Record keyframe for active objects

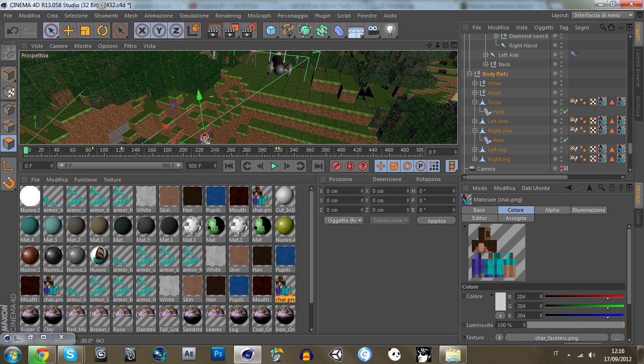[336, 166]
